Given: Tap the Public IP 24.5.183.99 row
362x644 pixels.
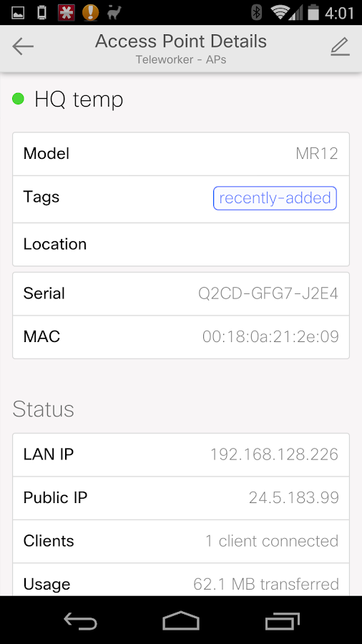Looking at the screenshot, I should click(x=181, y=498).
